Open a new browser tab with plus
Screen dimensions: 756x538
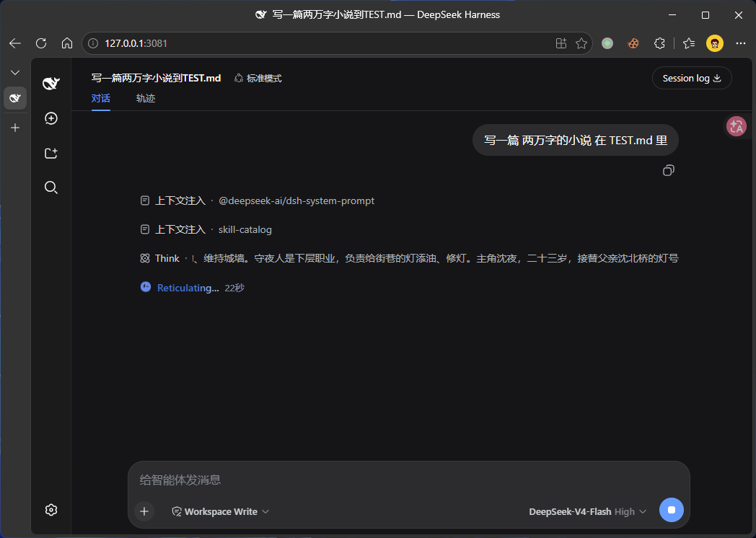[15, 128]
